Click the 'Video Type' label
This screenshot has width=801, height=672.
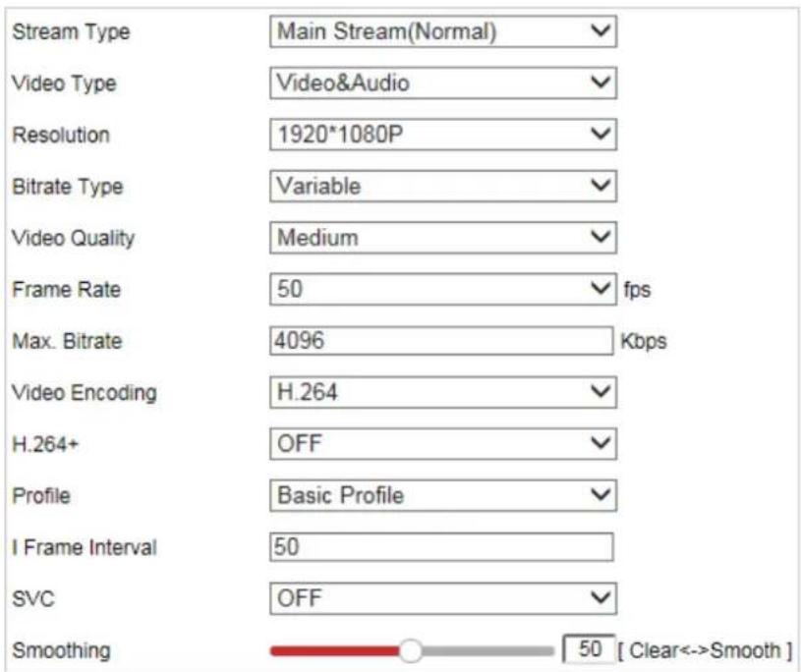(x=64, y=84)
